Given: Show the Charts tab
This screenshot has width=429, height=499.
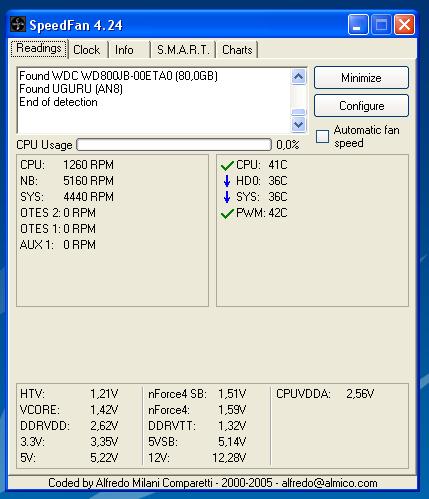Looking at the screenshot, I should tap(237, 50).
